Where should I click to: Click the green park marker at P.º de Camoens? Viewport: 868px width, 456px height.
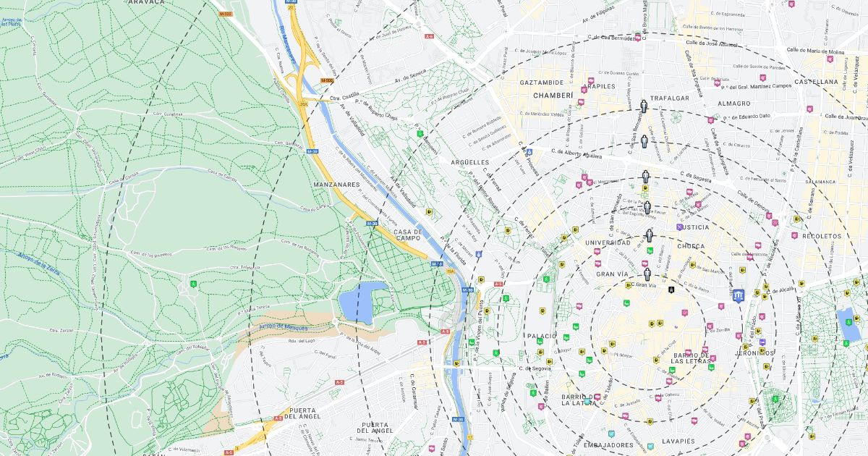[x=420, y=133]
